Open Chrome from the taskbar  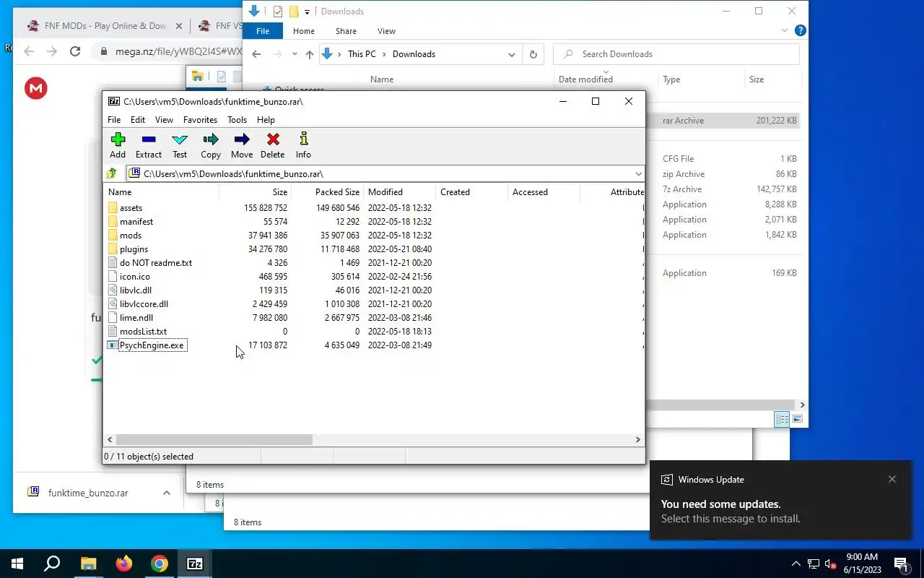pos(160,564)
